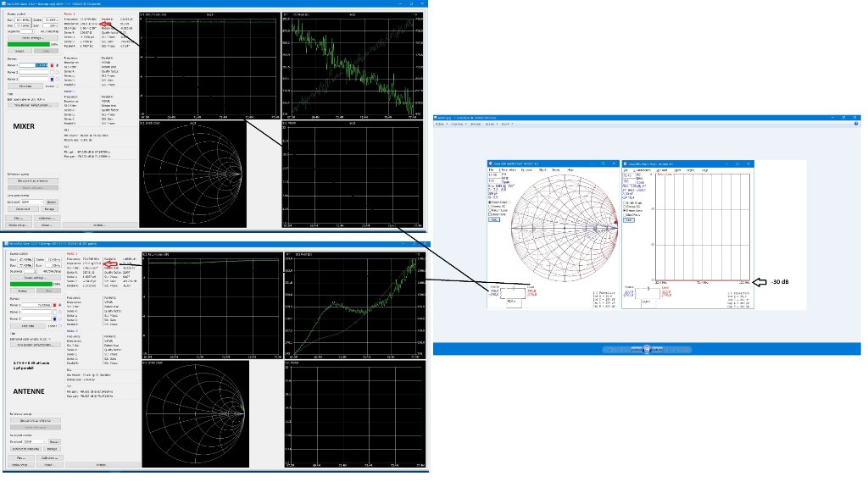
Task: Toggle the Locked checkbox in MIXER window
Action: 57,86
